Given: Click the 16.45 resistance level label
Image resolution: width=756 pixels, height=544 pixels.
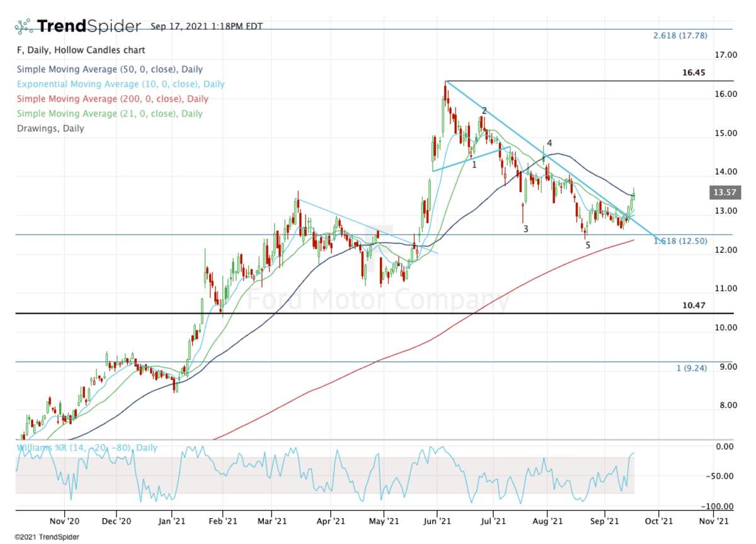Looking at the screenshot, I should tap(694, 72).
